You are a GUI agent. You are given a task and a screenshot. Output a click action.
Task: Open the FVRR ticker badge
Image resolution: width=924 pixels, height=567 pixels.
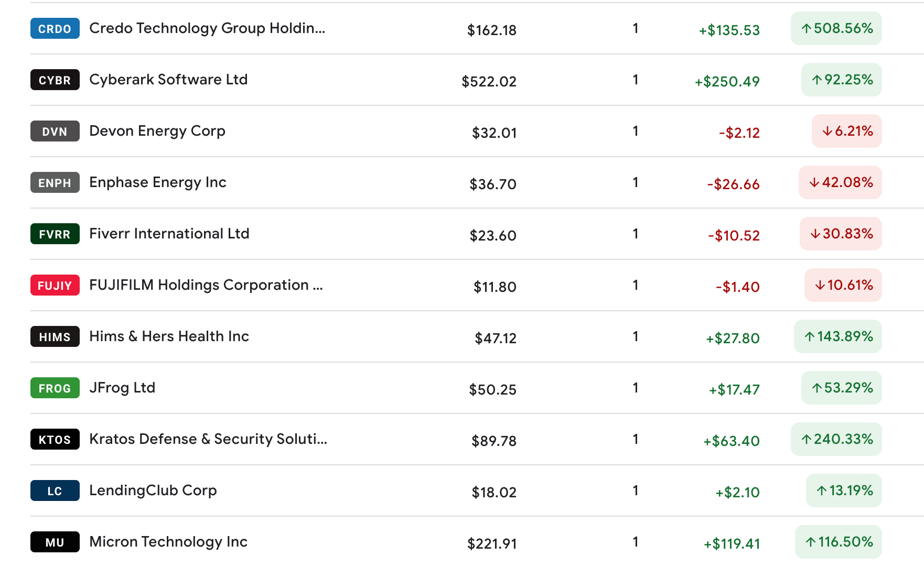(x=55, y=234)
